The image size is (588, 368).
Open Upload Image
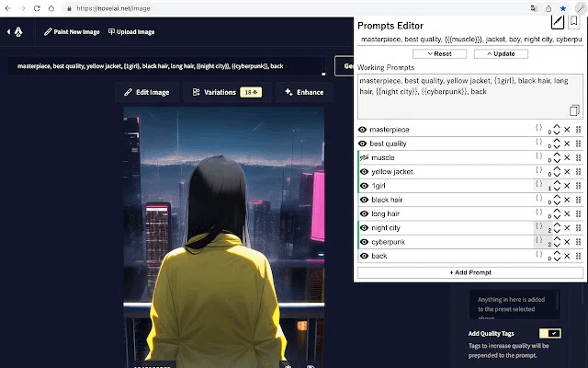131,32
